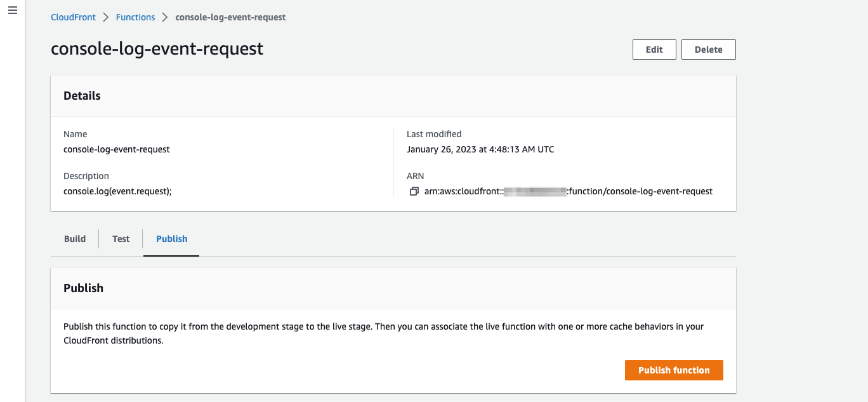
Task: Click the current breadcrumb console-log-event-request
Action: 230,17
